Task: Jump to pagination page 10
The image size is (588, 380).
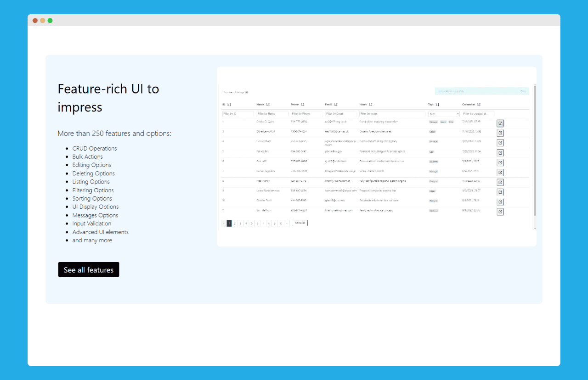Action: pos(280,224)
